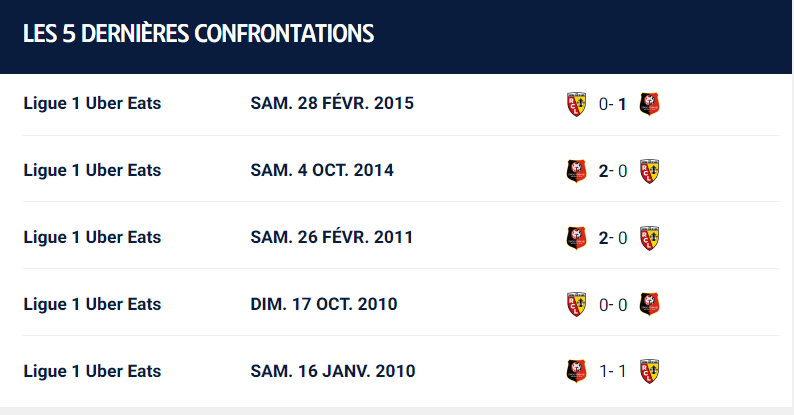Open the 1-1 score from 16 Janv. 2010
Screen dimensions: 794x415
(613, 371)
